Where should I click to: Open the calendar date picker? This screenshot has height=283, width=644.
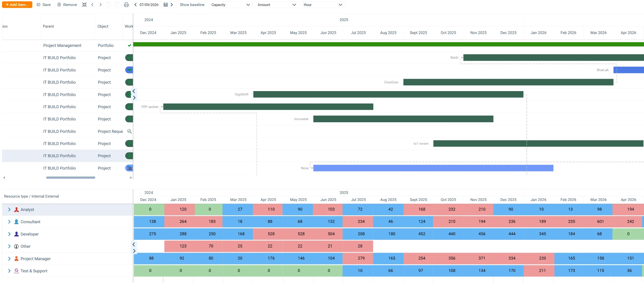coord(166,5)
